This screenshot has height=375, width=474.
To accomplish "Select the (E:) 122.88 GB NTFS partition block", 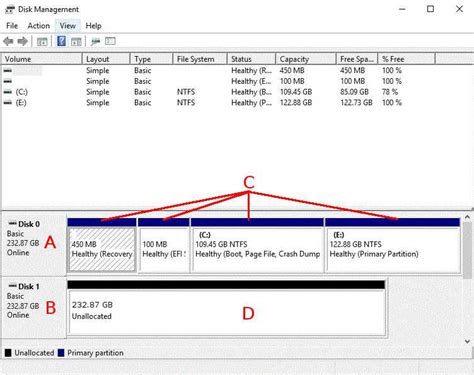I will [x=393, y=246].
